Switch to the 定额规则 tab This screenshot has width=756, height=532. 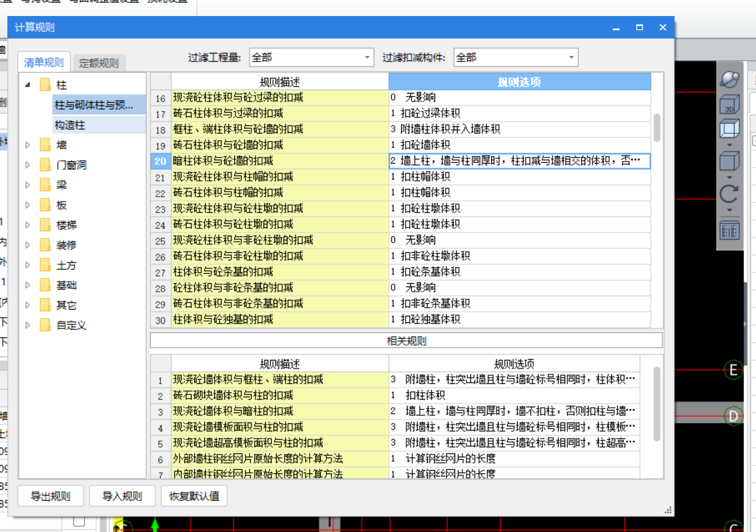click(98, 61)
